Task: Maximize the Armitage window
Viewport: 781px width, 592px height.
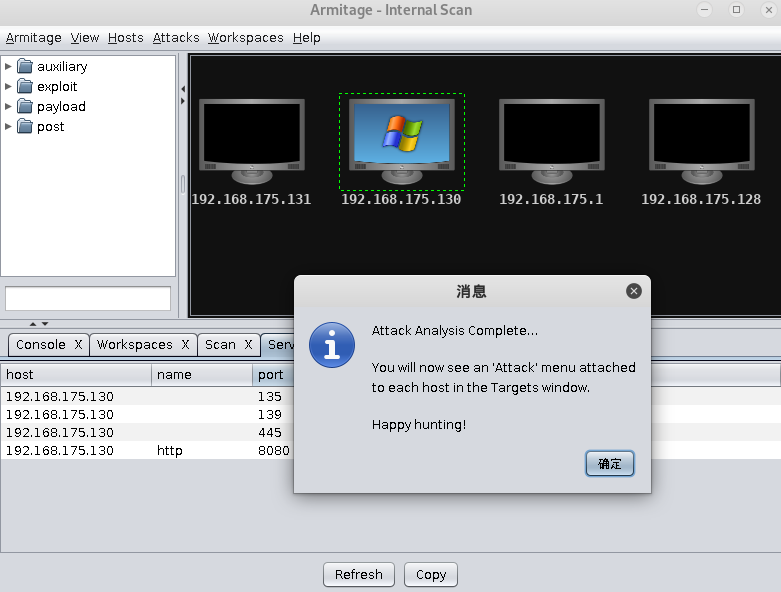Action: [x=736, y=9]
